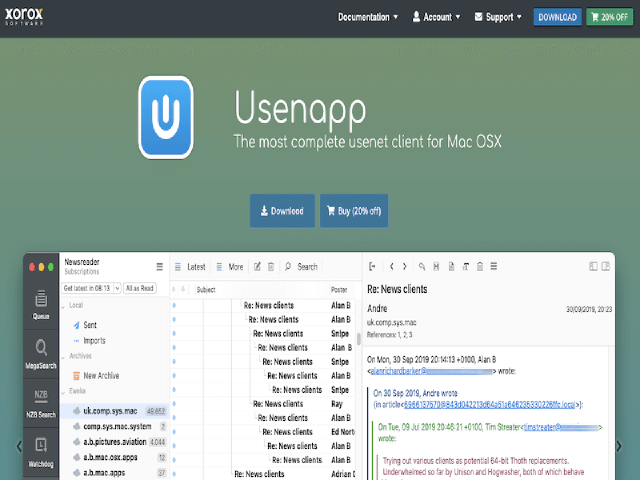This screenshot has width=640, height=480.
Task: Click the trash icon in reader toolbar
Action: point(480,267)
